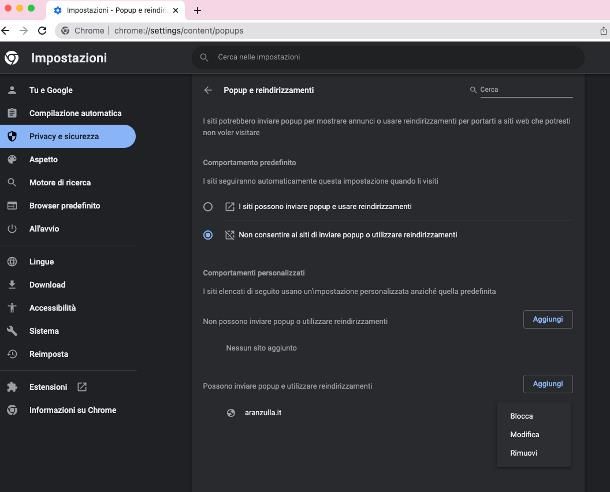Click the browser forward arrow
Viewport: 610px width, 492px height.
24,31
